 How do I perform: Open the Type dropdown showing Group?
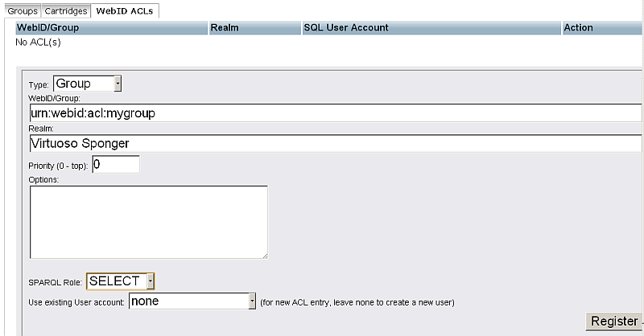(x=87, y=84)
